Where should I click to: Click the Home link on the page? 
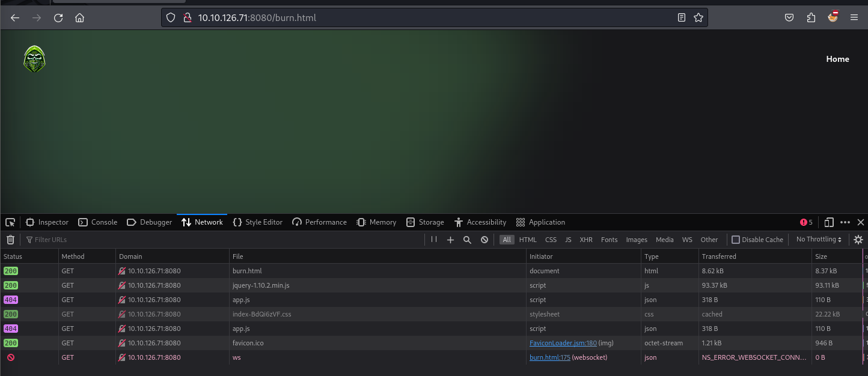click(837, 59)
